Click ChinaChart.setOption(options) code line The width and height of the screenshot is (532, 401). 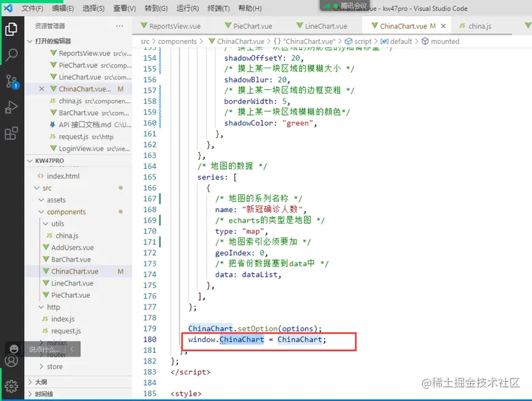click(x=255, y=328)
